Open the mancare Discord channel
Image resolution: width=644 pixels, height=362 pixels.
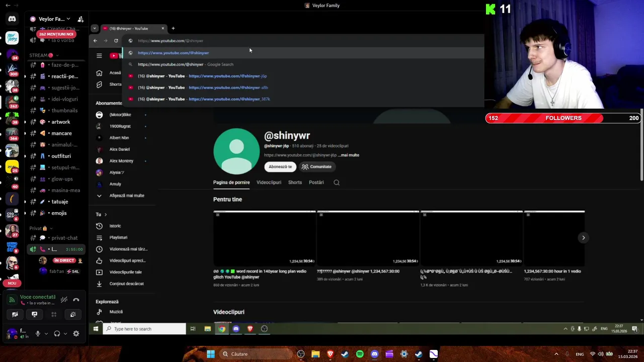pos(55,133)
